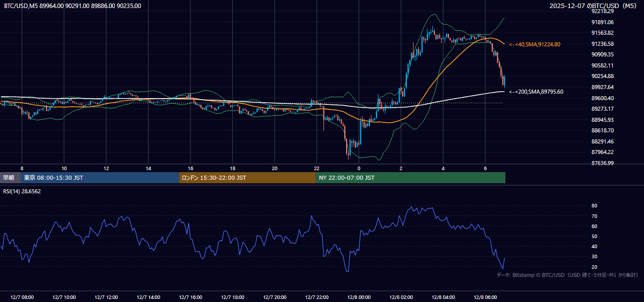The width and height of the screenshot is (644, 302).
Task: Click price axis value 91563.82
Action: pyautogui.click(x=603, y=33)
